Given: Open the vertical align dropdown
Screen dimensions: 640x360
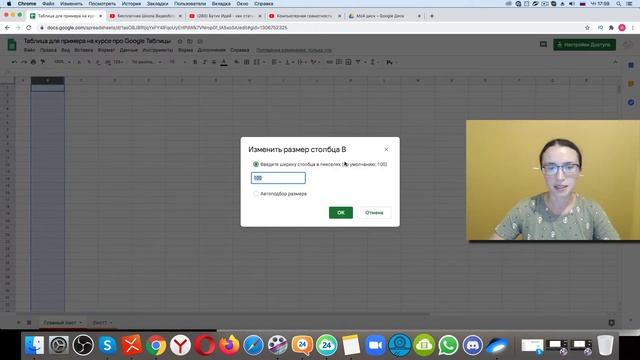Looking at the screenshot, I should click(x=288, y=62).
